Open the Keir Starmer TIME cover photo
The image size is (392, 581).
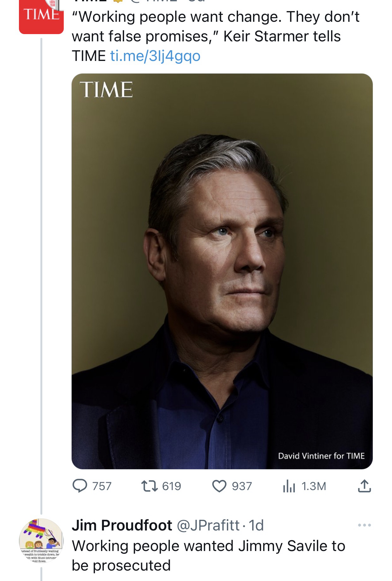tap(222, 271)
